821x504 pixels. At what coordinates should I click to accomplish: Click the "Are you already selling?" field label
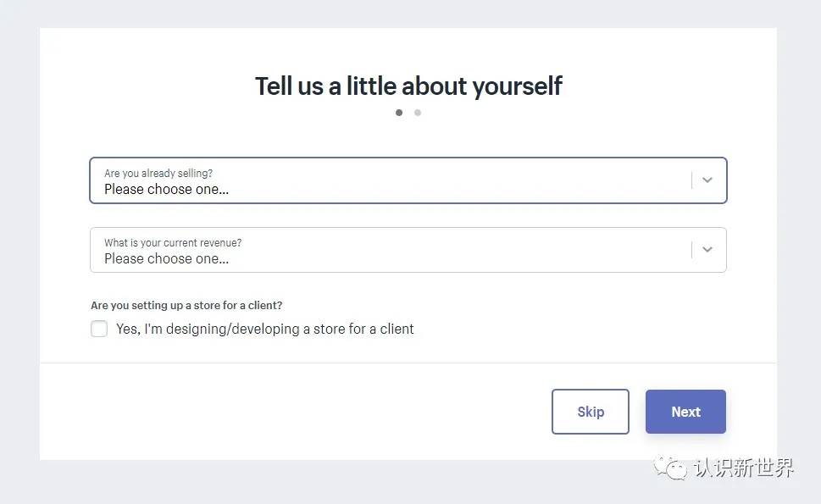click(158, 174)
